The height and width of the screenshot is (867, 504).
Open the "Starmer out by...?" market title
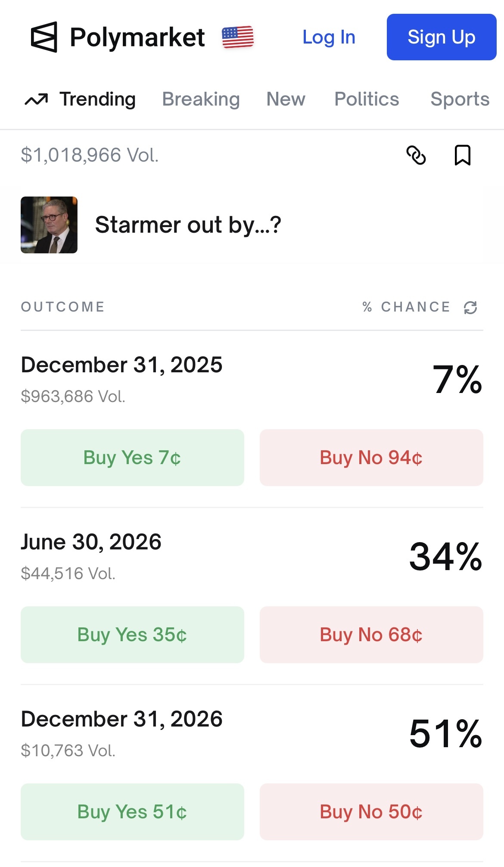188,225
